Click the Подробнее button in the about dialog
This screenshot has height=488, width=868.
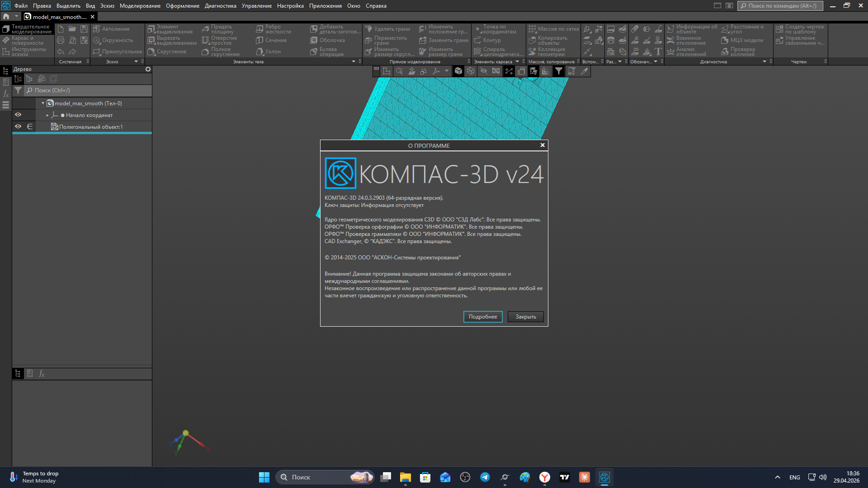pos(483,317)
